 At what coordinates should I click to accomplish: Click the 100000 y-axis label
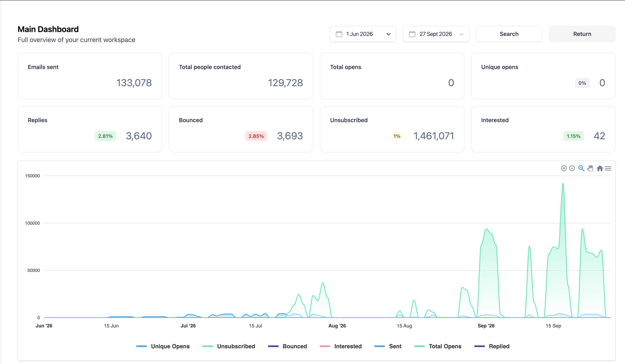[32, 223]
